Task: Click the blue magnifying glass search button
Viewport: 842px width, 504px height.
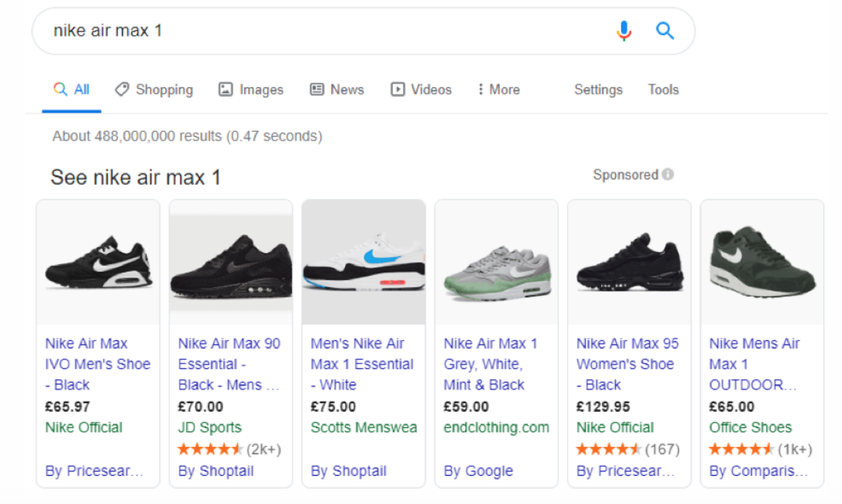Action: [x=665, y=31]
